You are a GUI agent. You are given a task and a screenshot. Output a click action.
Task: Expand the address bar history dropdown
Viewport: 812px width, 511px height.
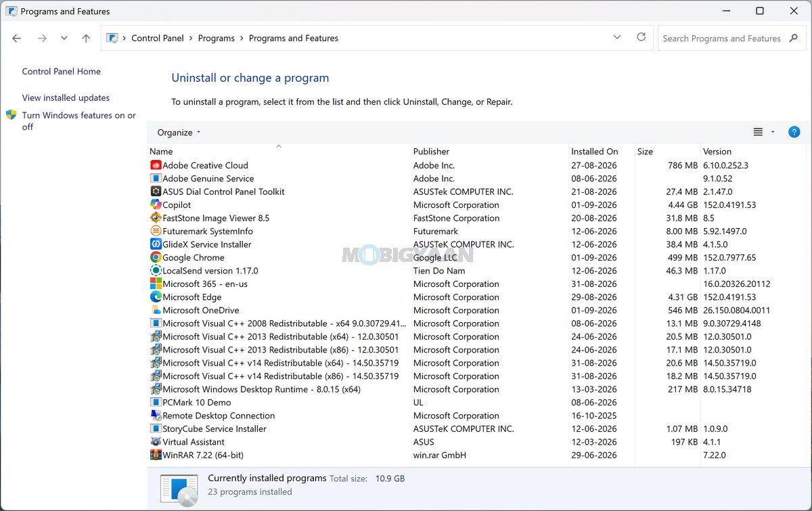(617, 38)
